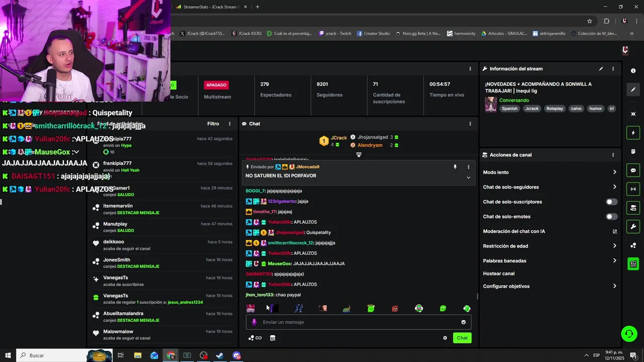The width and height of the screenshot is (644, 362).
Task: Expand Configurar objetivos settings
Action: click(614, 286)
